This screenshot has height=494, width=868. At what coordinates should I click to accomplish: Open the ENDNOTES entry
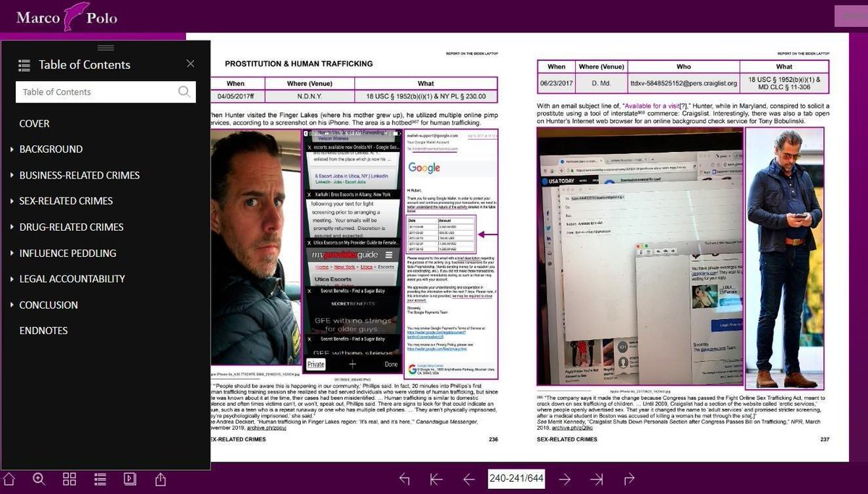pyautogui.click(x=43, y=331)
